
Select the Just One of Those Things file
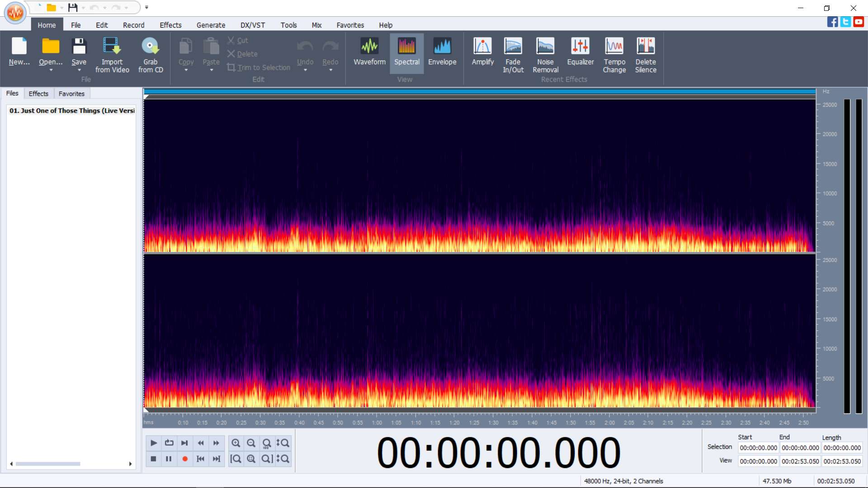tap(71, 111)
